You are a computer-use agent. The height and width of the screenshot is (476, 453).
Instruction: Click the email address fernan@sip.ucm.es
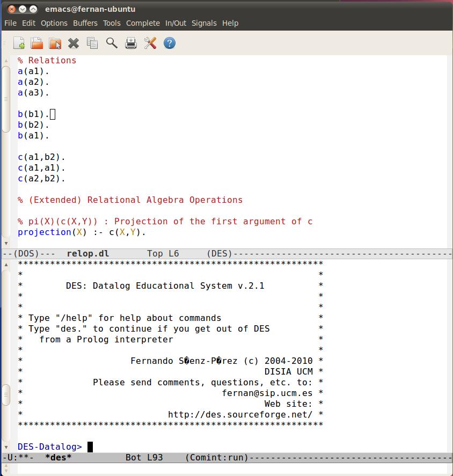tap(267, 393)
